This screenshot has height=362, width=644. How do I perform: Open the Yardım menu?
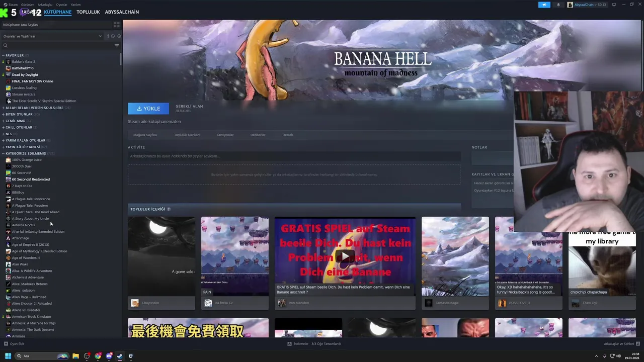[x=75, y=5]
